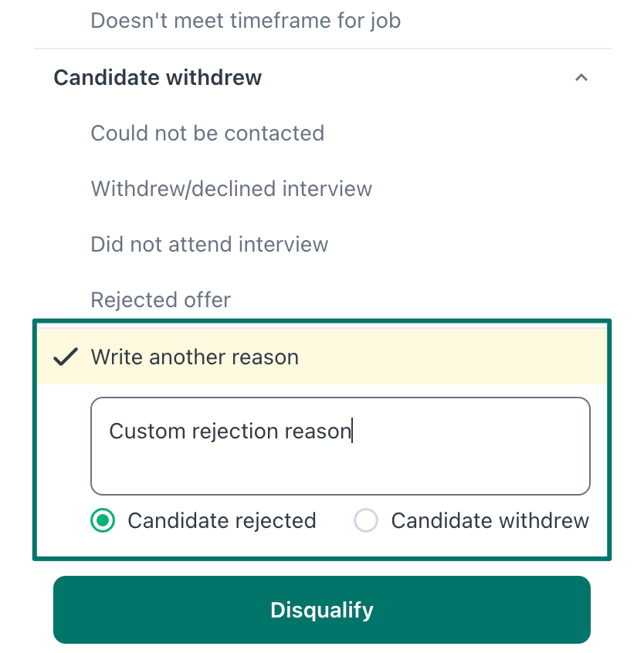This screenshot has width=644, height=653.
Task: Click the "Candidate withdrew" radio label text
Action: tap(490, 521)
